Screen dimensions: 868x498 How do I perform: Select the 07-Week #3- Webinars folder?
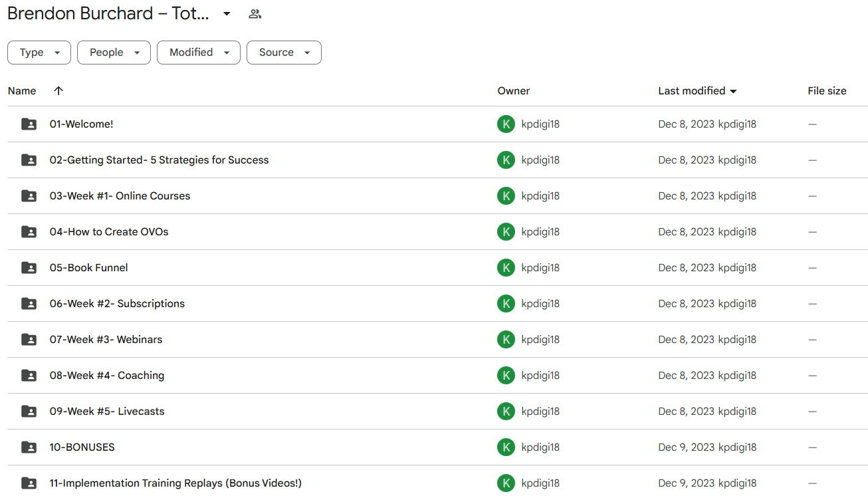coord(106,340)
